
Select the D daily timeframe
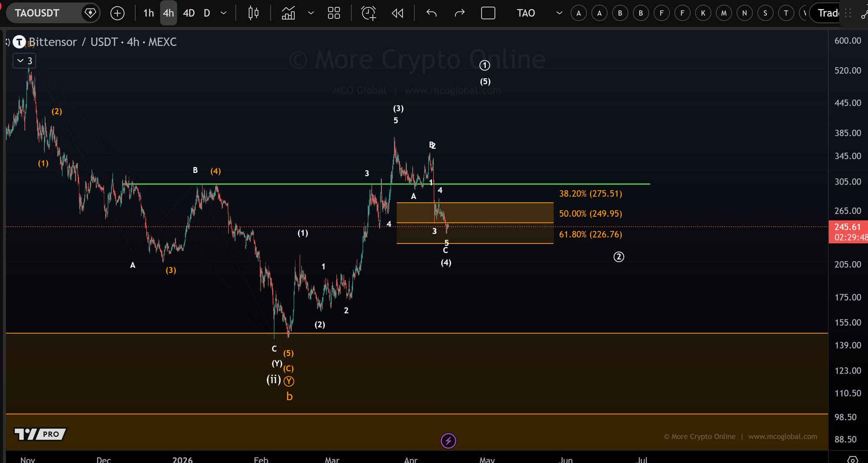click(x=207, y=13)
